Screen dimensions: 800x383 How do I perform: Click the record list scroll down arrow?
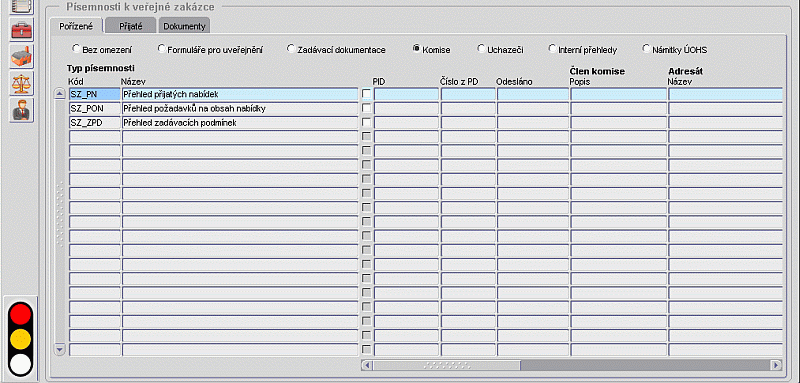point(60,350)
